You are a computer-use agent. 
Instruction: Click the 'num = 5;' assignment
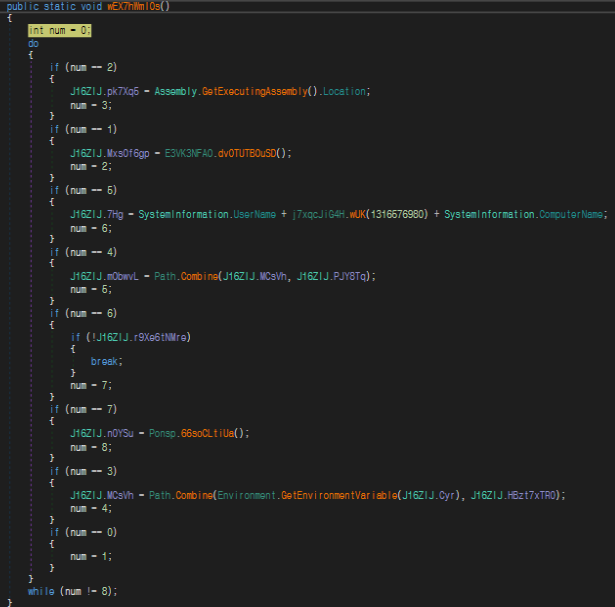91,290
